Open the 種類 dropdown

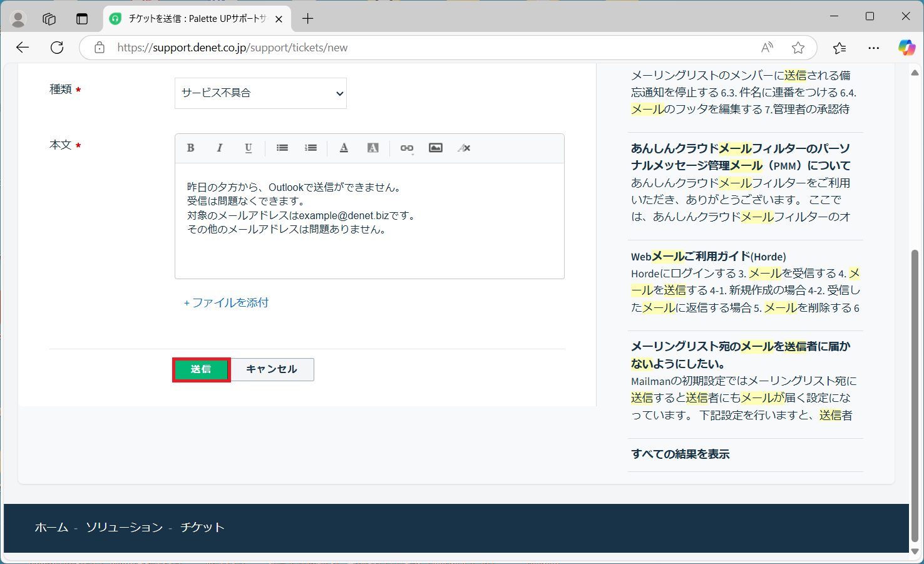click(x=260, y=93)
